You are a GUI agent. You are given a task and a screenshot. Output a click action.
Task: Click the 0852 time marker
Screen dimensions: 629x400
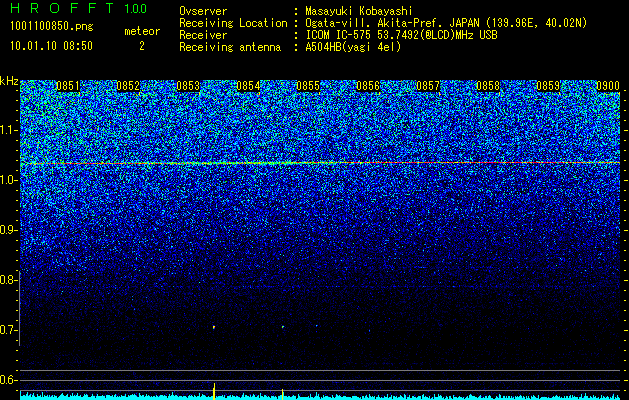(x=128, y=86)
